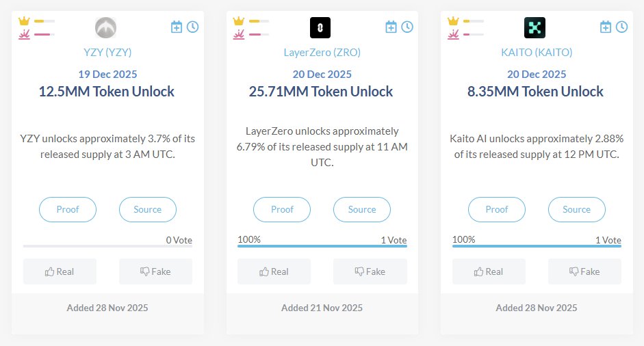Screen dimensions: 644x346
Task: Click the add-to-calendar icon on KAITO card
Action: (x=606, y=27)
